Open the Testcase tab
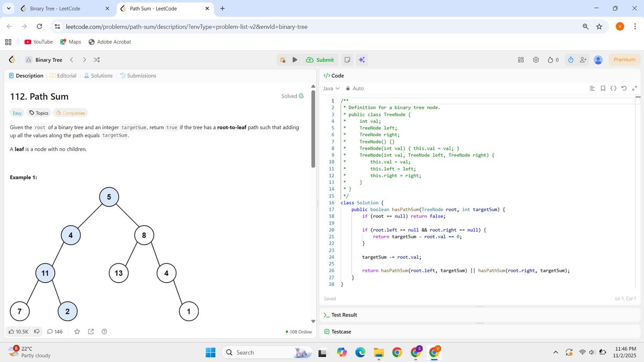 pyautogui.click(x=337, y=331)
